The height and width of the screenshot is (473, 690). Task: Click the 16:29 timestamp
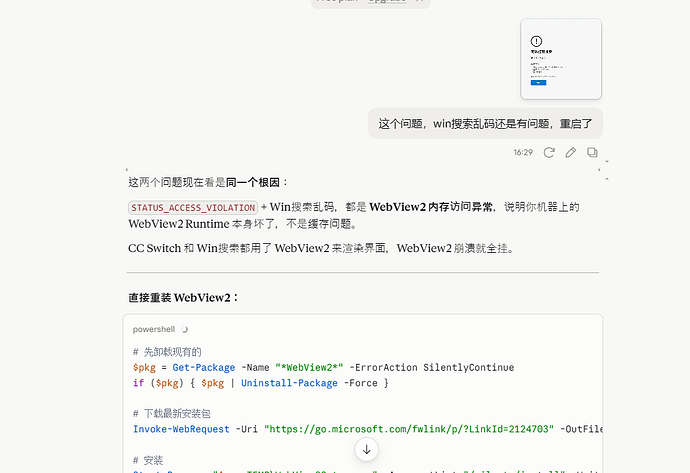pos(523,152)
